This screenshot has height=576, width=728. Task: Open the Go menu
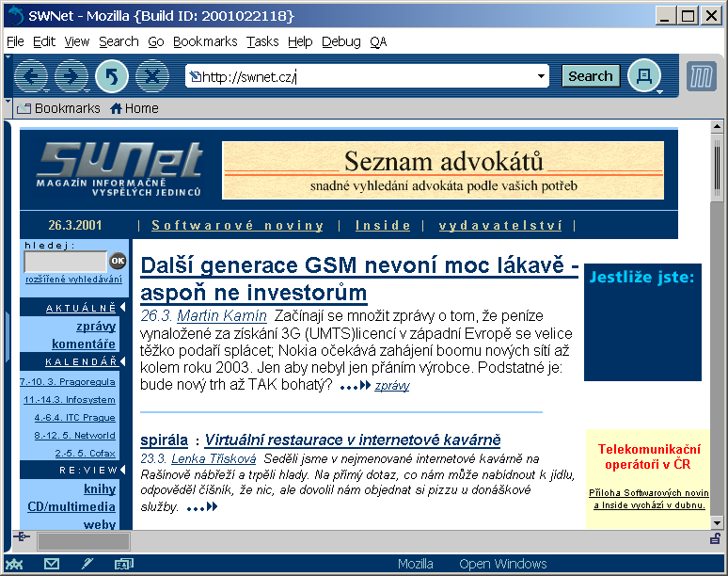(156, 41)
